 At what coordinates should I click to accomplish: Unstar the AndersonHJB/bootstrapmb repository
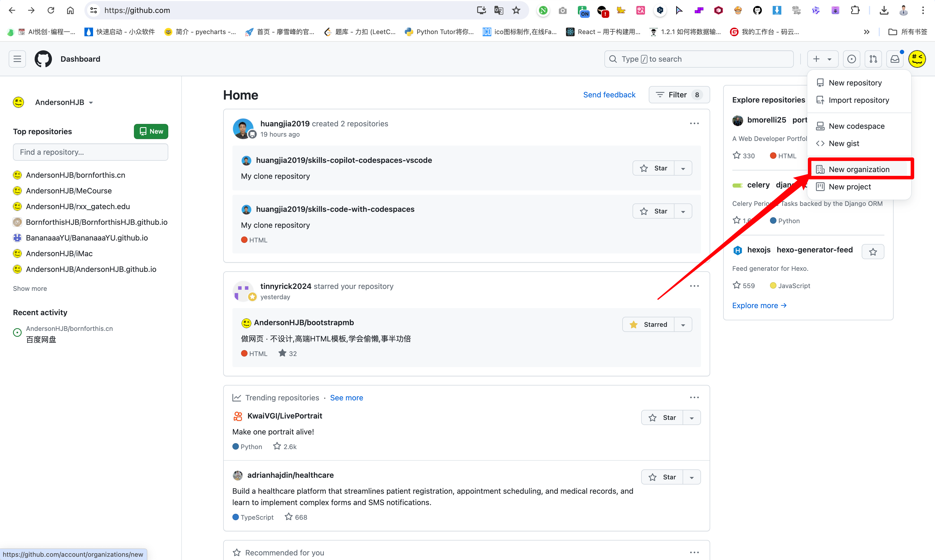(x=648, y=325)
